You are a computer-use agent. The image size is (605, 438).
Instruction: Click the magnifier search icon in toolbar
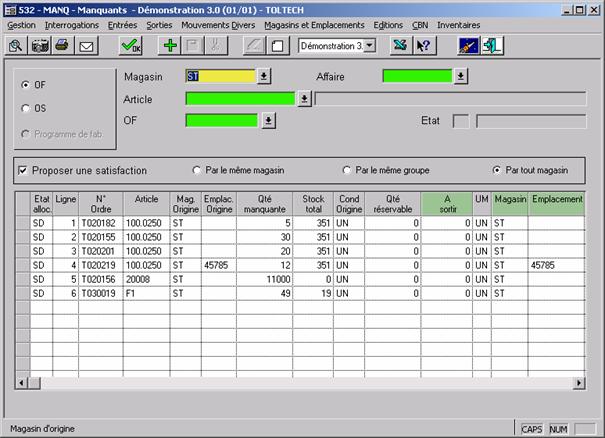coord(16,46)
